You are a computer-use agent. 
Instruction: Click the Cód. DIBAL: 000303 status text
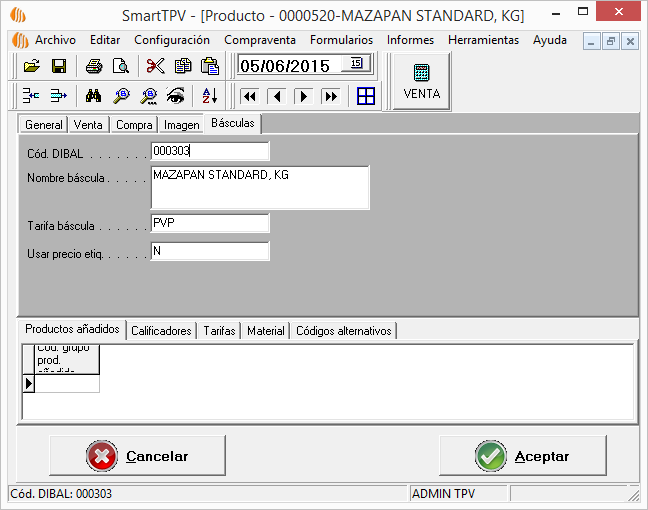61,494
